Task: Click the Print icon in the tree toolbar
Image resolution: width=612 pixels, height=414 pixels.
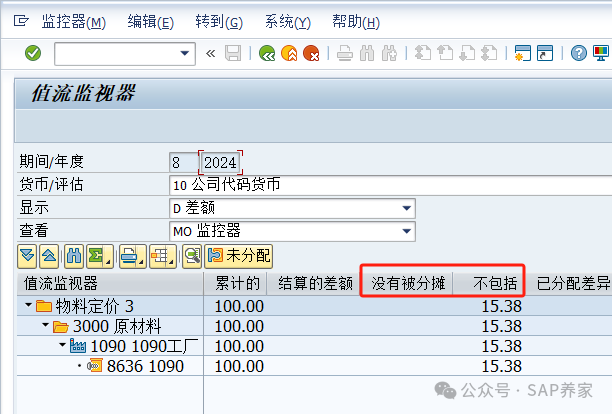Action: 133,256
